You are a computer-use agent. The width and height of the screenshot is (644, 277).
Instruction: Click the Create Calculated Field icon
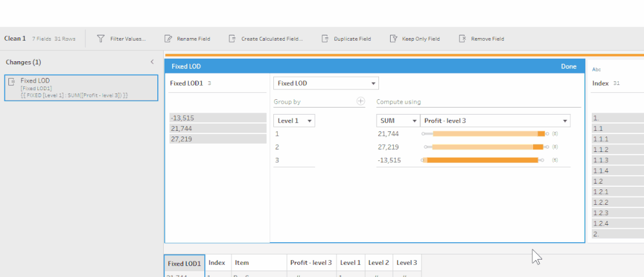(x=232, y=39)
